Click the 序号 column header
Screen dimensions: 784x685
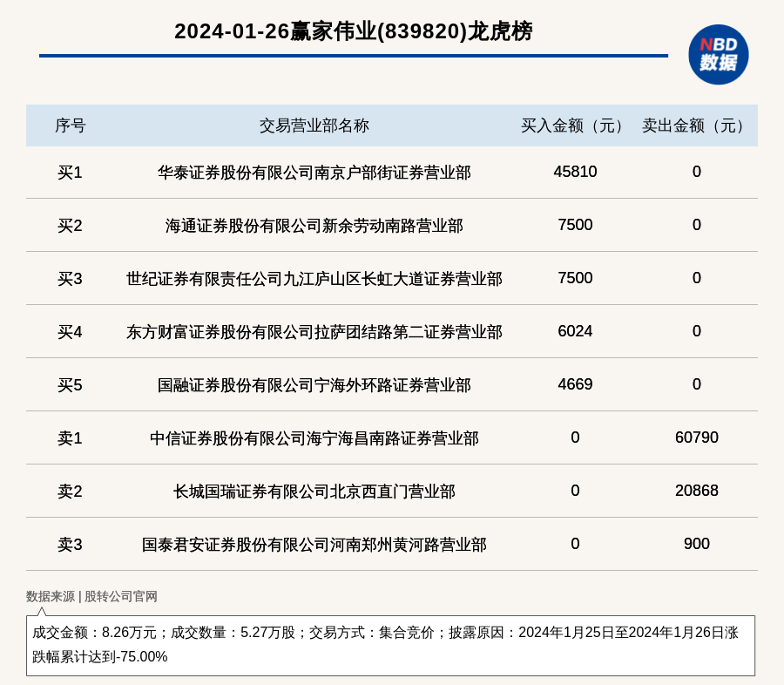(71, 125)
